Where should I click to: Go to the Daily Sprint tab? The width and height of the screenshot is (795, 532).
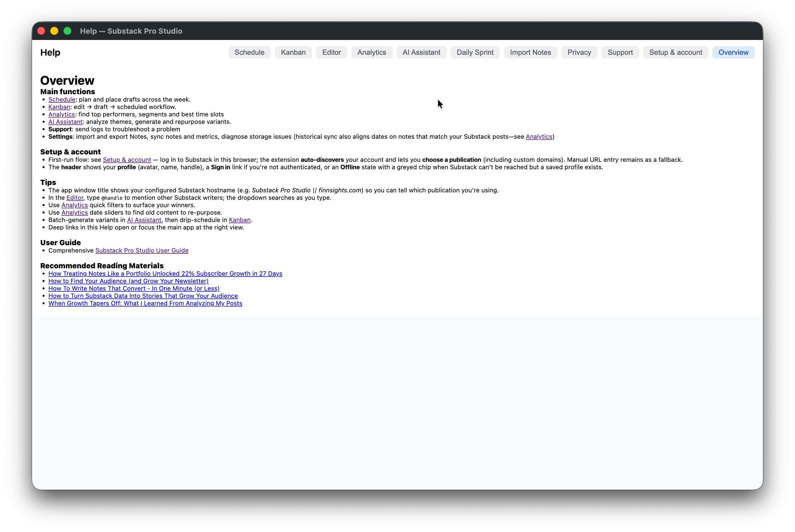click(x=475, y=52)
